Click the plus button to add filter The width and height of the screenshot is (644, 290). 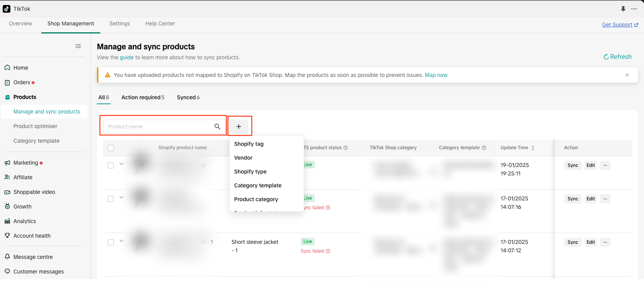tap(239, 127)
